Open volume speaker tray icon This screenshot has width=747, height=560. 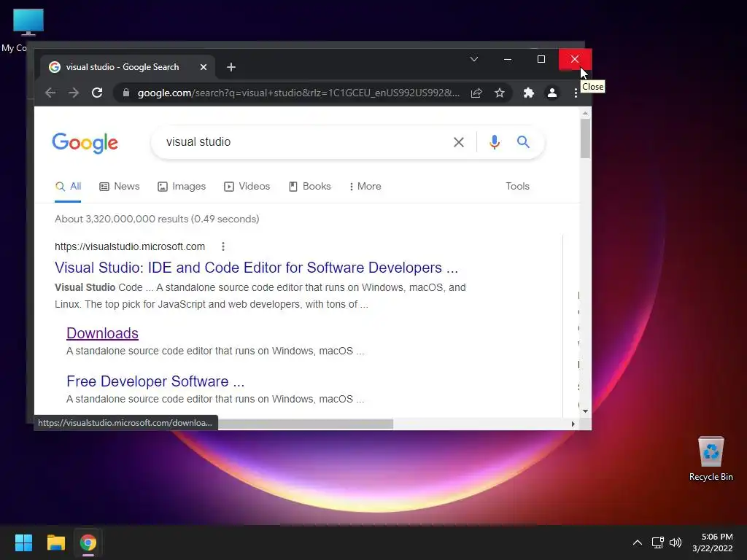coord(676,542)
